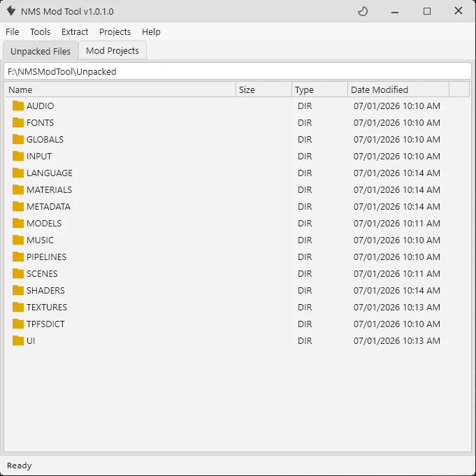Click the GLOBALS folder icon
Image resolution: width=476 pixels, height=476 pixels.
click(18, 139)
